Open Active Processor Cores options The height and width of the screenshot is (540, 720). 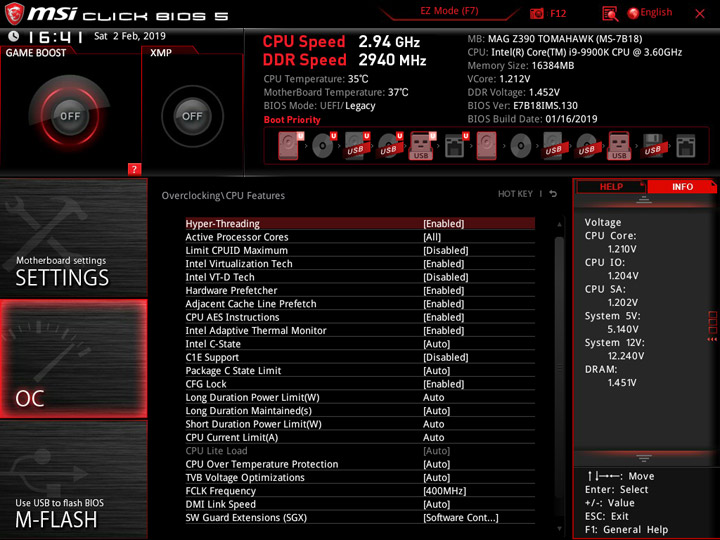pos(360,237)
